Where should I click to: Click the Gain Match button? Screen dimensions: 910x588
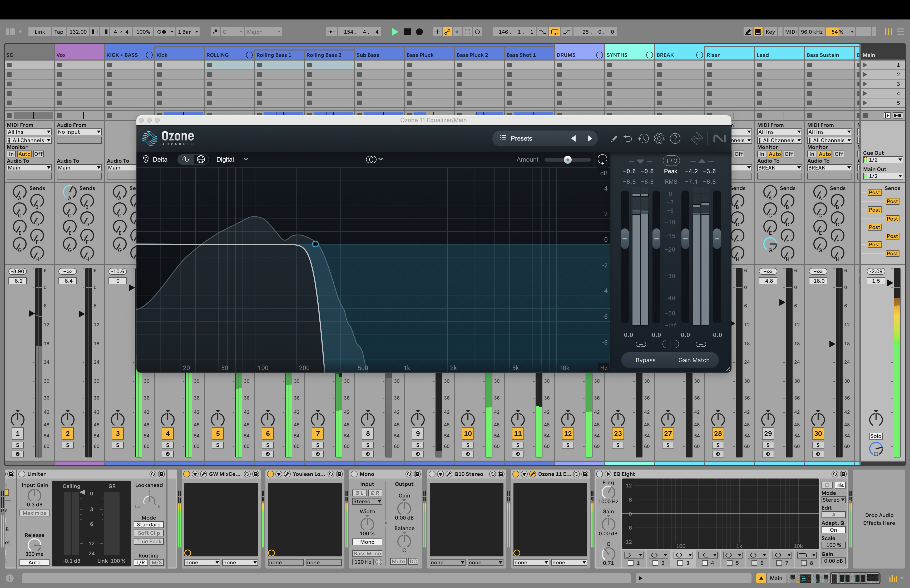[x=694, y=360]
